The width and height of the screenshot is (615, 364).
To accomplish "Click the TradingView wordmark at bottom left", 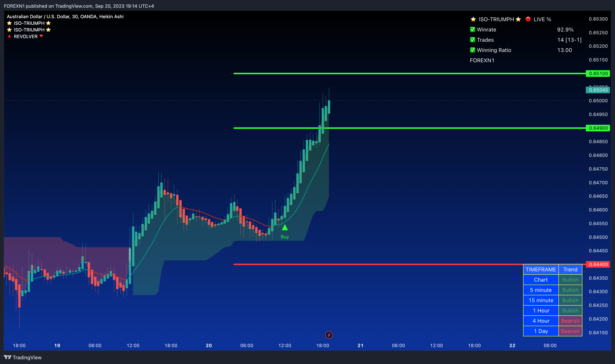I will [27, 357].
